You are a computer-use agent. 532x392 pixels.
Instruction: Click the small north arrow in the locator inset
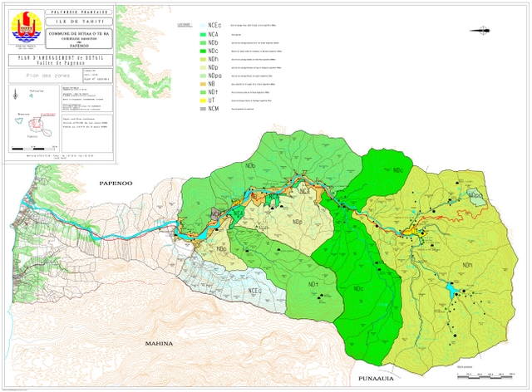[15, 93]
